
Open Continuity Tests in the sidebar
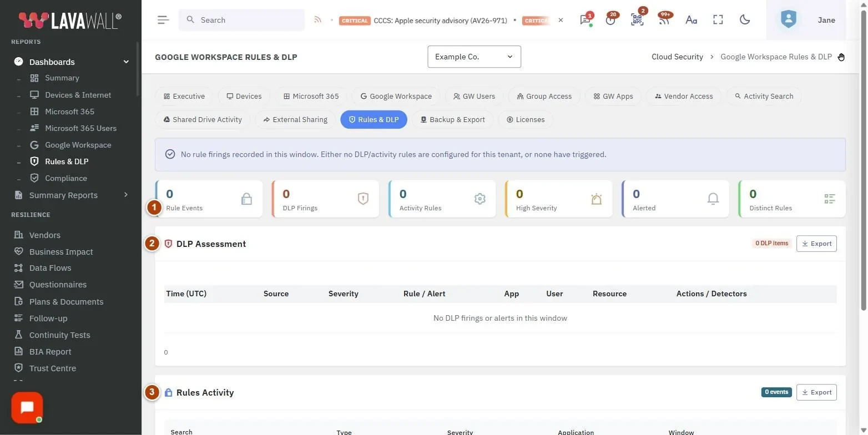(59, 335)
